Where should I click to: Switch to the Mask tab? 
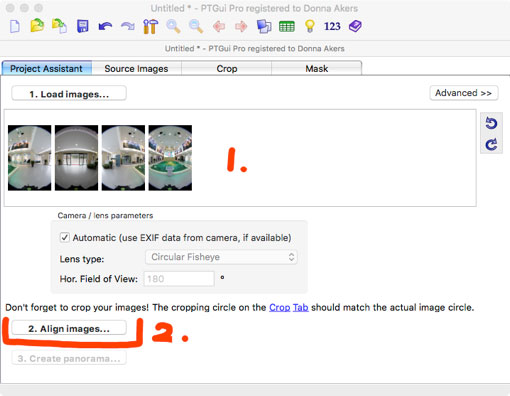[317, 68]
